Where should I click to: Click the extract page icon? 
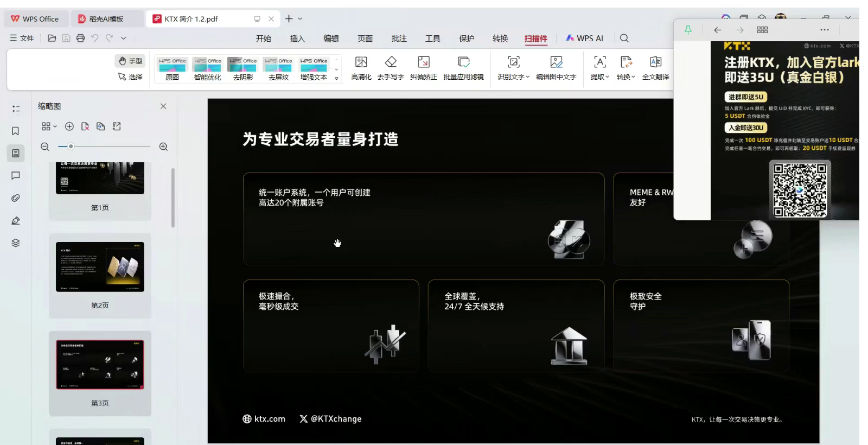117,126
